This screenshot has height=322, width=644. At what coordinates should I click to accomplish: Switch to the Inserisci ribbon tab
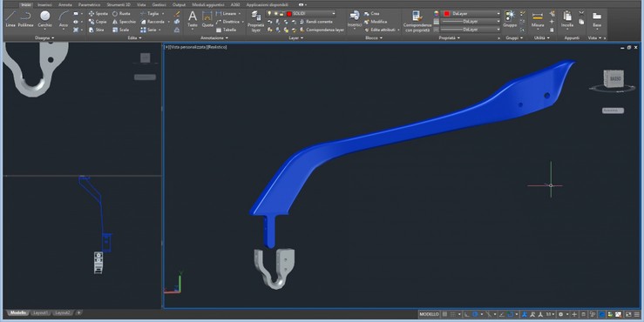(44, 5)
